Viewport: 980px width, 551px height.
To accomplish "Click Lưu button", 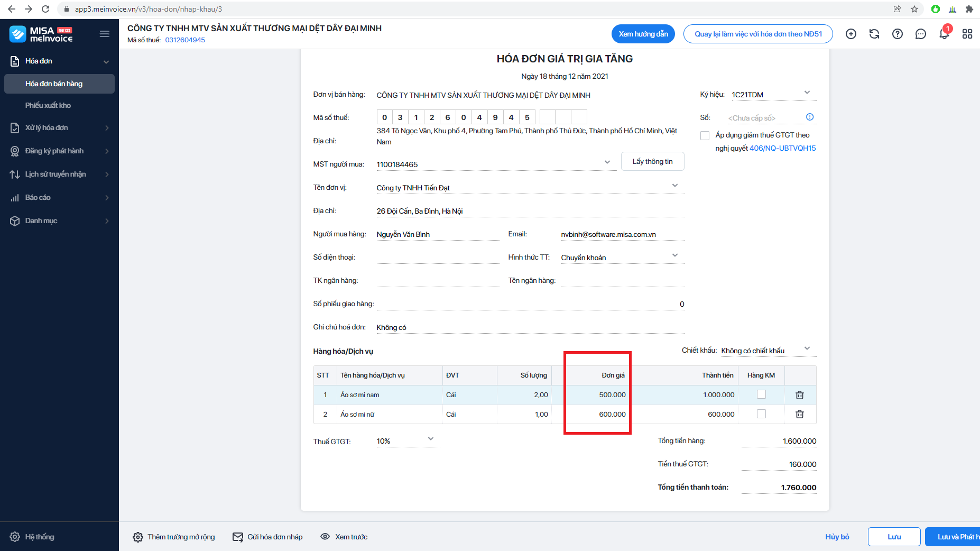I will click(x=894, y=537).
